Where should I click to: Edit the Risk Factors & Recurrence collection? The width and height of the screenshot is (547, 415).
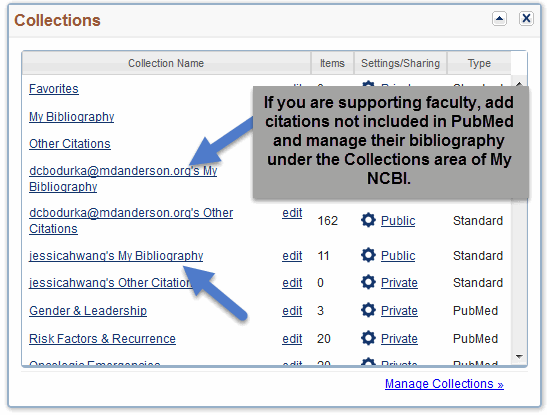click(292, 338)
